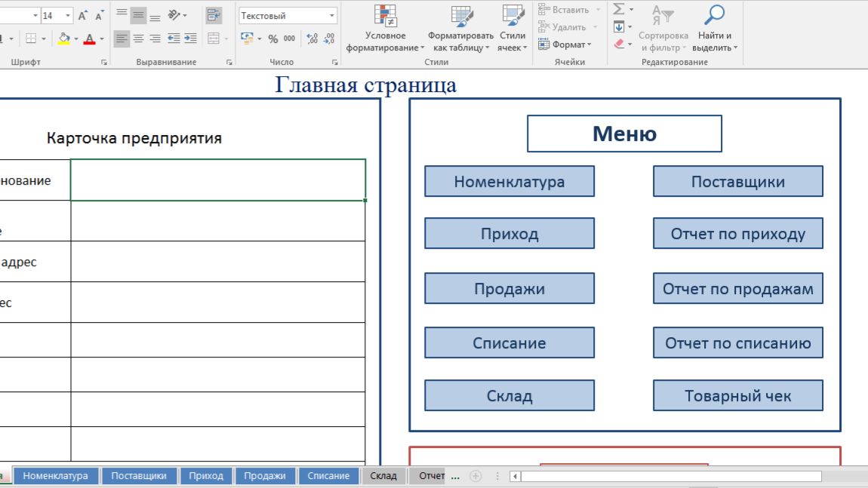Switch to the Поставщики sheet tab
This screenshot has width=868, height=488.
(x=139, y=476)
